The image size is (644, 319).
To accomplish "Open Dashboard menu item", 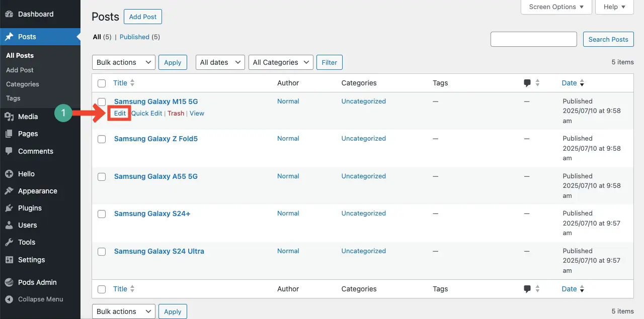I will tap(40, 14).
